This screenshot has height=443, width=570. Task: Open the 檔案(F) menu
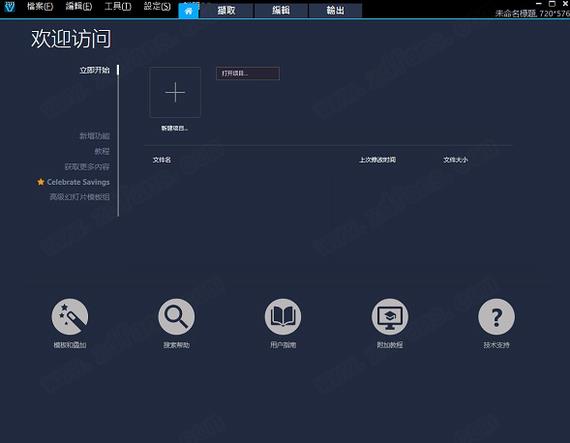click(x=40, y=7)
